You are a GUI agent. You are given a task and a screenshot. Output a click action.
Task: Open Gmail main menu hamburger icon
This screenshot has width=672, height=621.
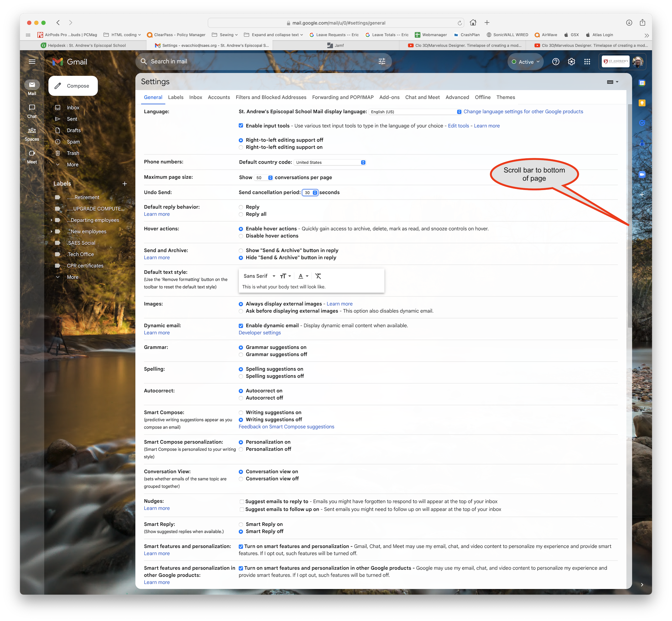tap(32, 62)
